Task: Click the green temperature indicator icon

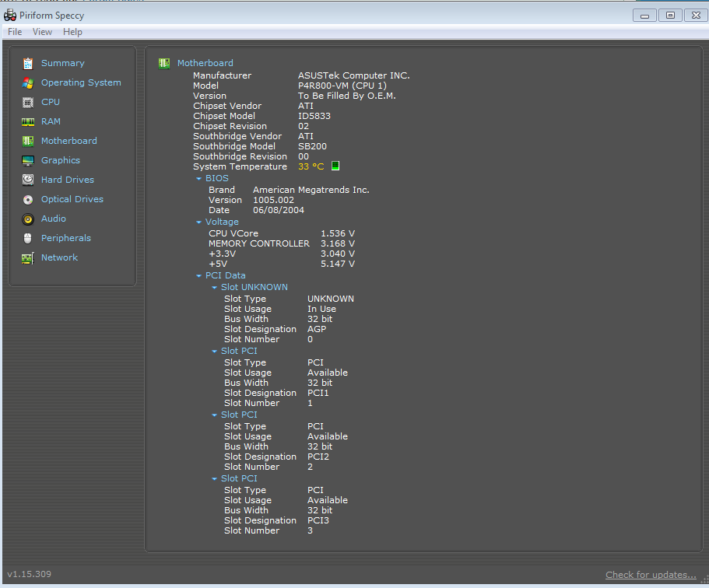Action: (x=335, y=166)
